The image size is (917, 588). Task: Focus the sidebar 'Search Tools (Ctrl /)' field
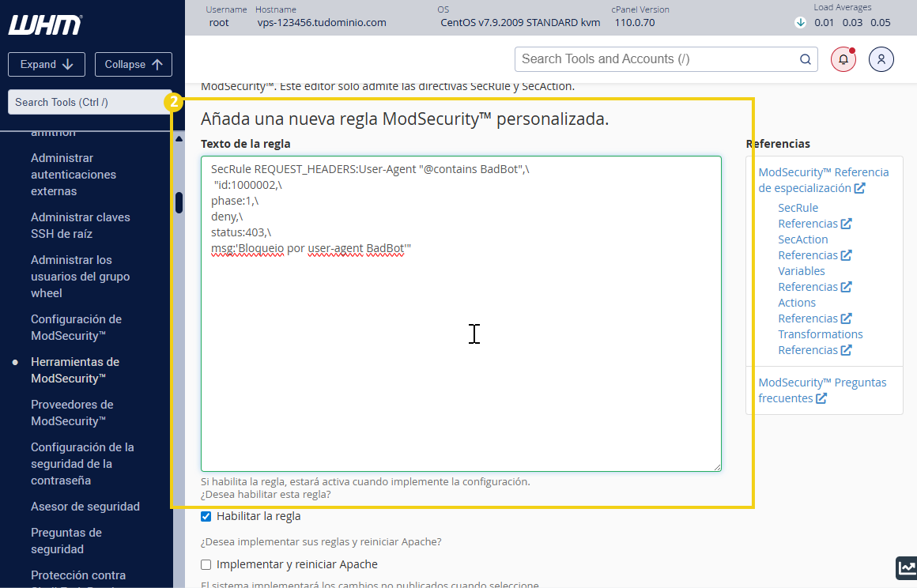tap(89, 102)
